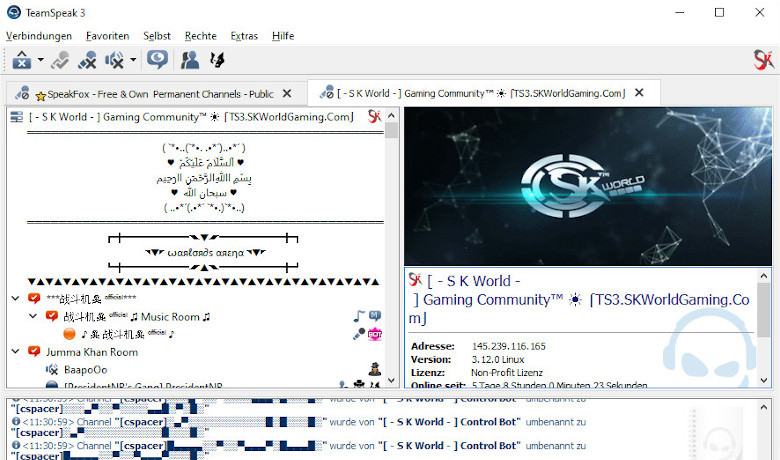This screenshot has height=460, width=780.
Task: Toggle the Away status speech bubble icon
Action: point(157,60)
